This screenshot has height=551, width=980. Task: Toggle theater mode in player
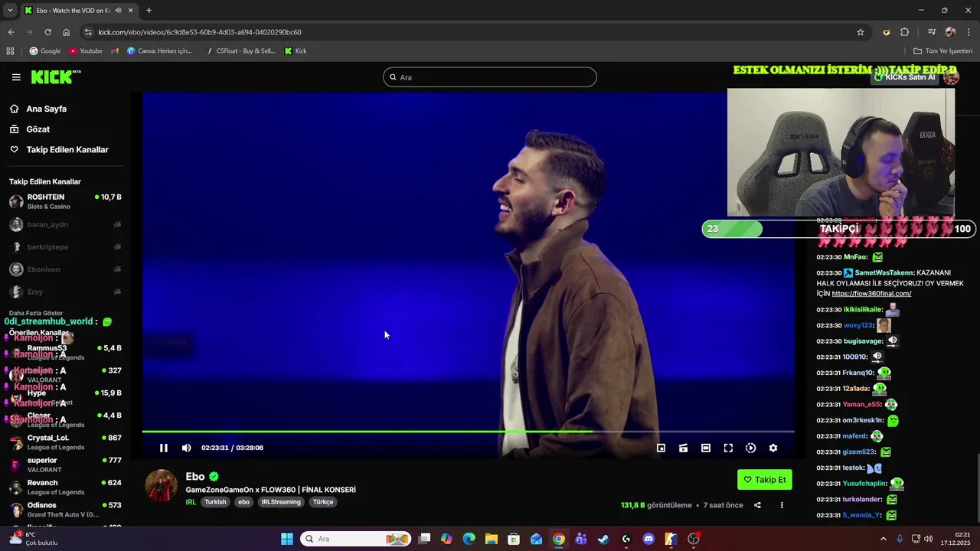(706, 448)
